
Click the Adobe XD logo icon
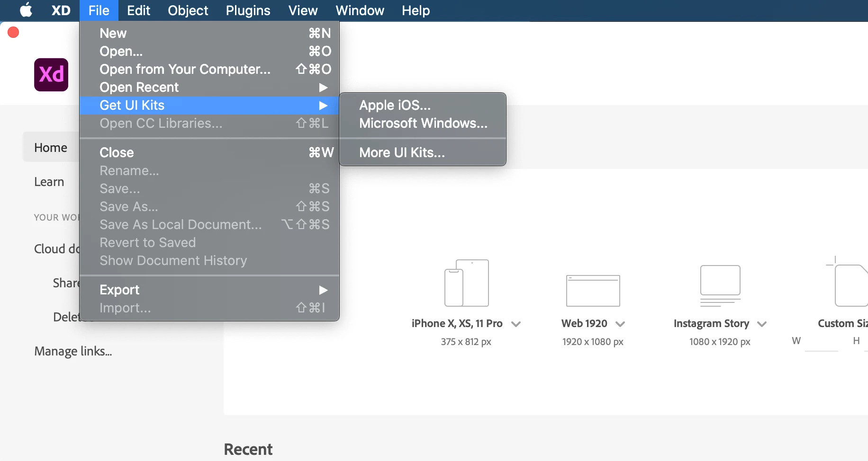(x=51, y=75)
